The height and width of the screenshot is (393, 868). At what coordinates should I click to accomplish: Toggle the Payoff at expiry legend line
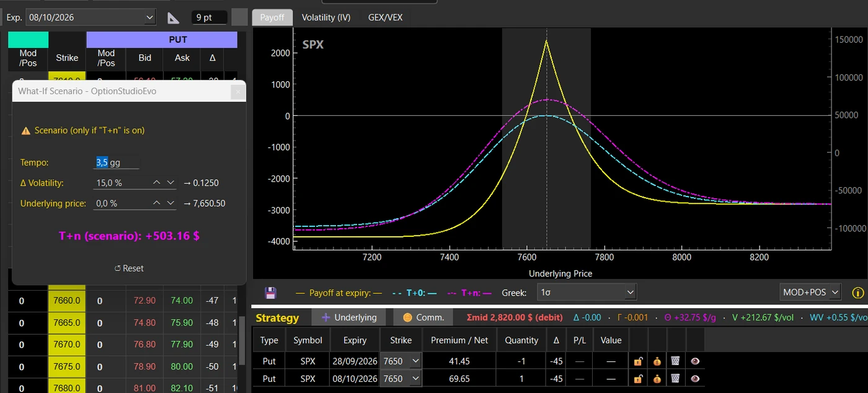[339, 293]
